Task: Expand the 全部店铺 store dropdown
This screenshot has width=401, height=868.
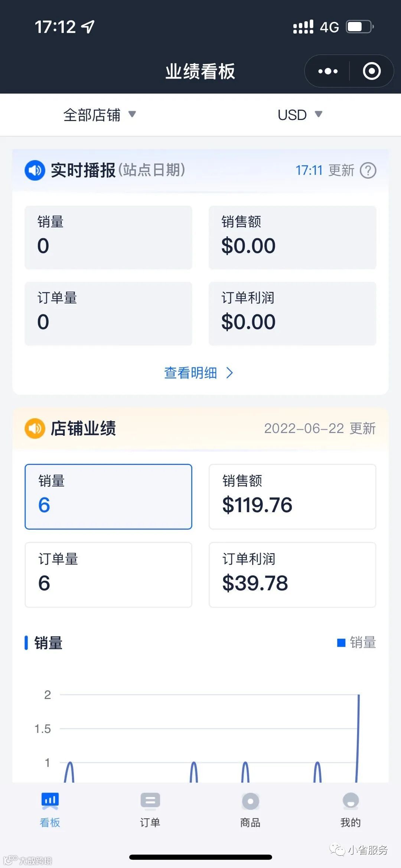Action: tap(100, 115)
